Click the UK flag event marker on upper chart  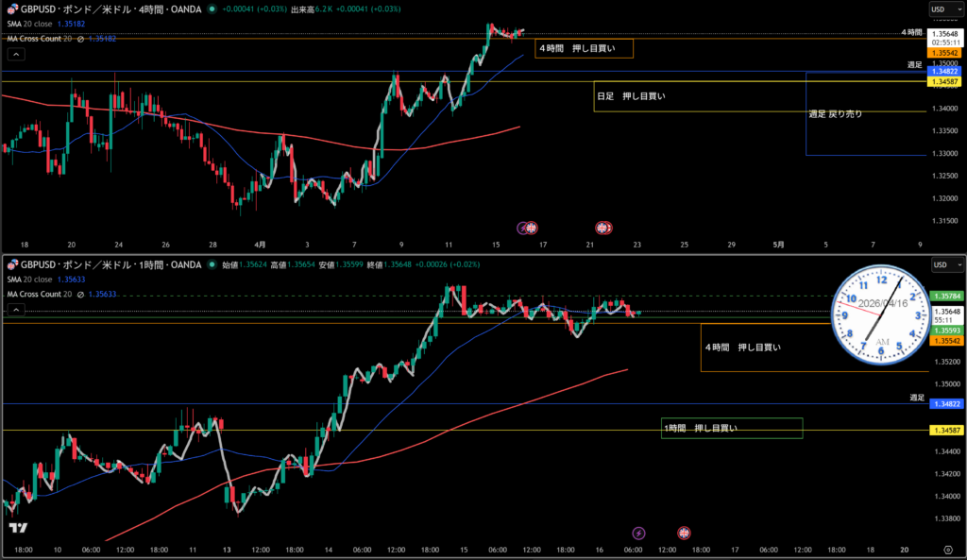[602, 228]
